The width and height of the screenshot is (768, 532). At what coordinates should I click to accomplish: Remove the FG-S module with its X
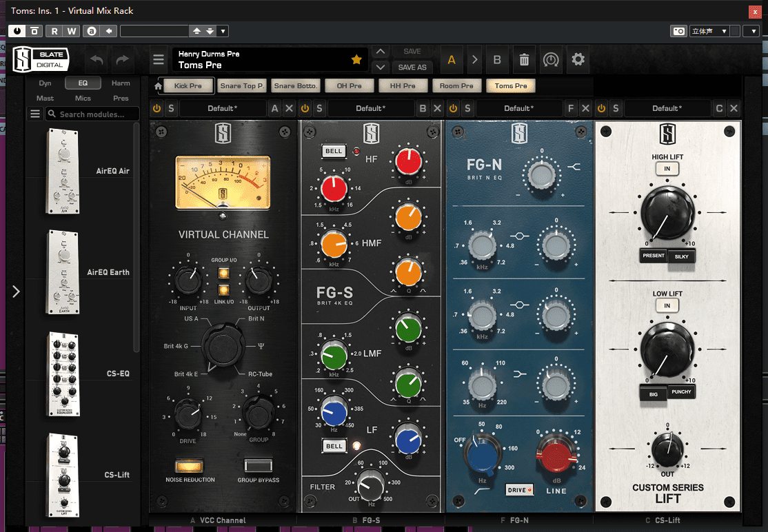click(437, 108)
